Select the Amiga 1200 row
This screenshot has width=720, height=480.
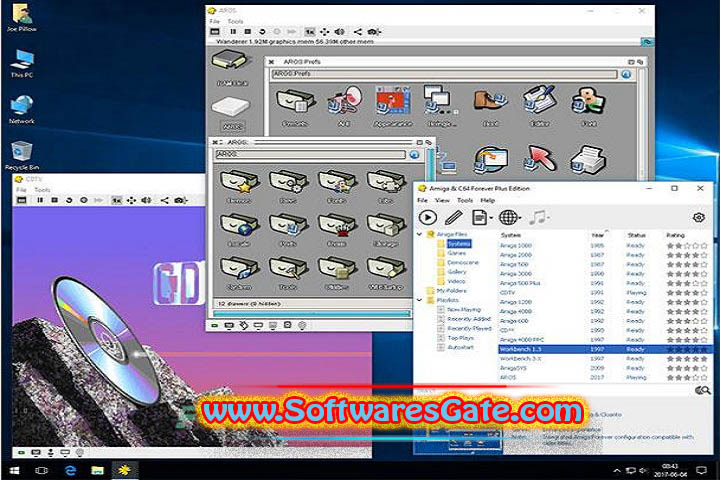tap(604, 302)
